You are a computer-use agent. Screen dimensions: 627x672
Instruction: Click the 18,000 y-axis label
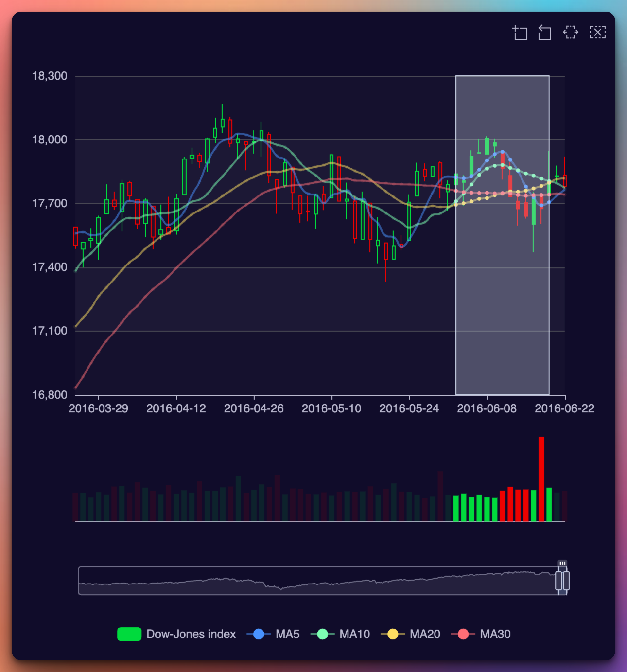(50, 140)
